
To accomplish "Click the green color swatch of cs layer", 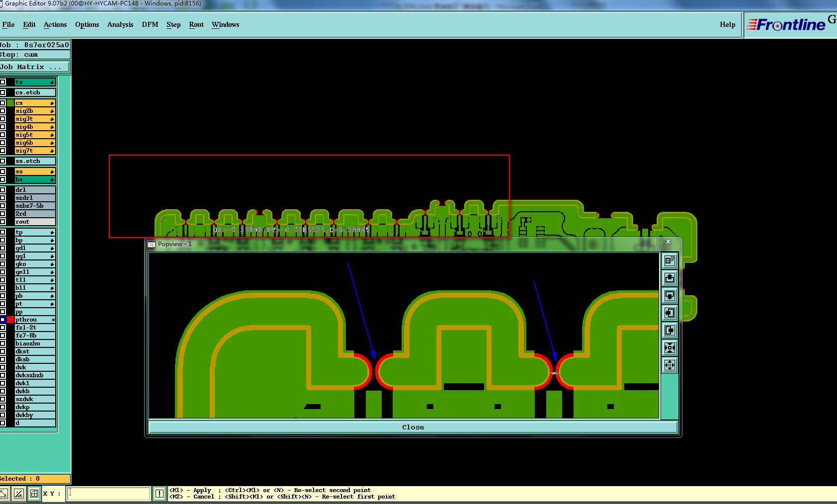I will pos(10,103).
